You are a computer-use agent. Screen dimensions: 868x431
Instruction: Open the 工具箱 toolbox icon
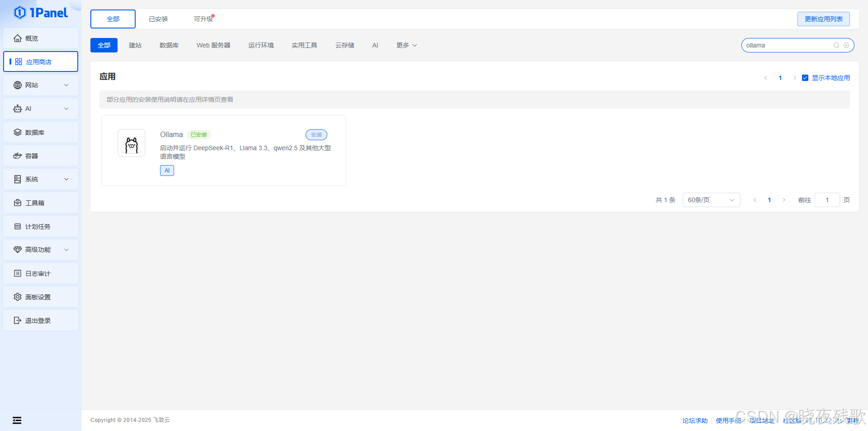[x=18, y=203]
